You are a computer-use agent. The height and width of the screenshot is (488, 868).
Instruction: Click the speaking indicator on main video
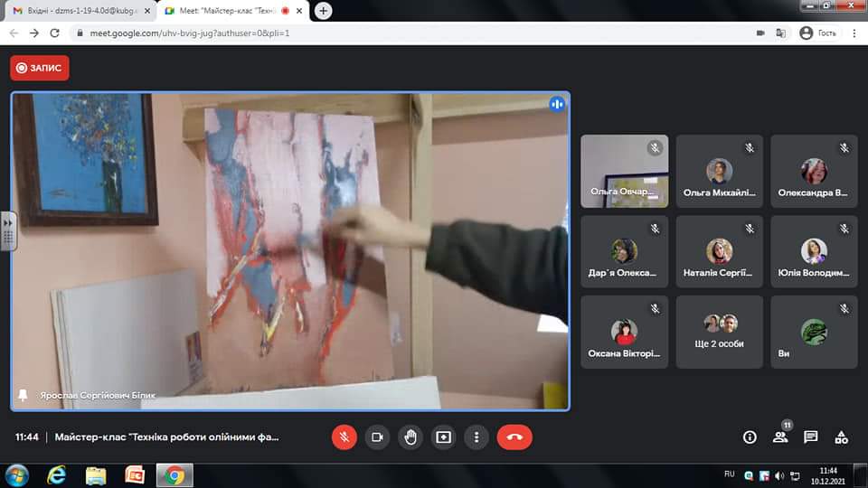(556, 104)
